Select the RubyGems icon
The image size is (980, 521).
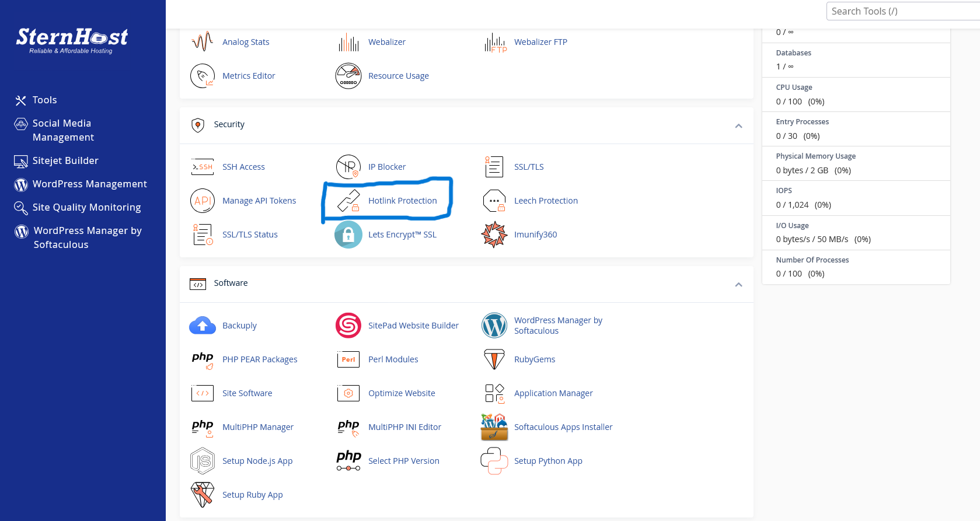tap(494, 359)
